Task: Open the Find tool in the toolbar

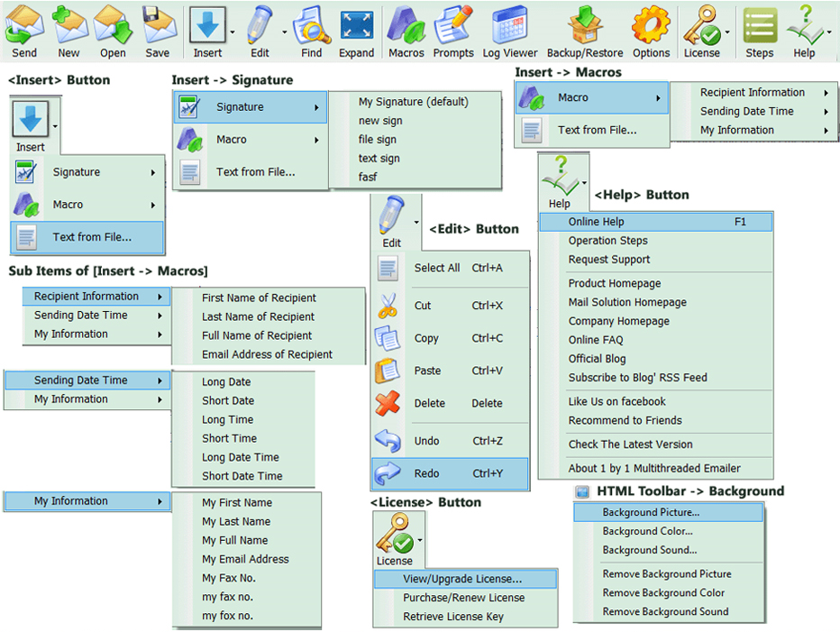Action: [311, 25]
